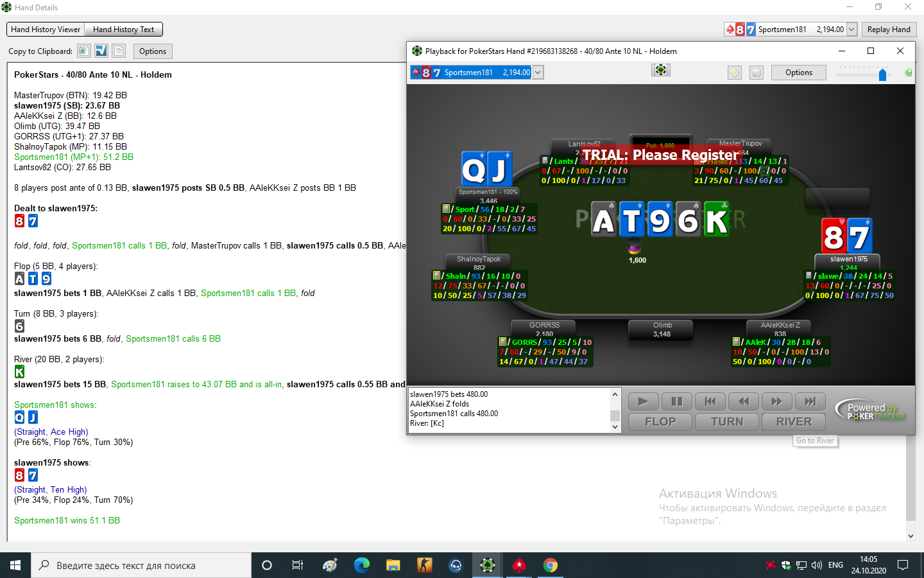Screen dimensions: 924x578
Task: Play the hand replay
Action: [643, 401]
